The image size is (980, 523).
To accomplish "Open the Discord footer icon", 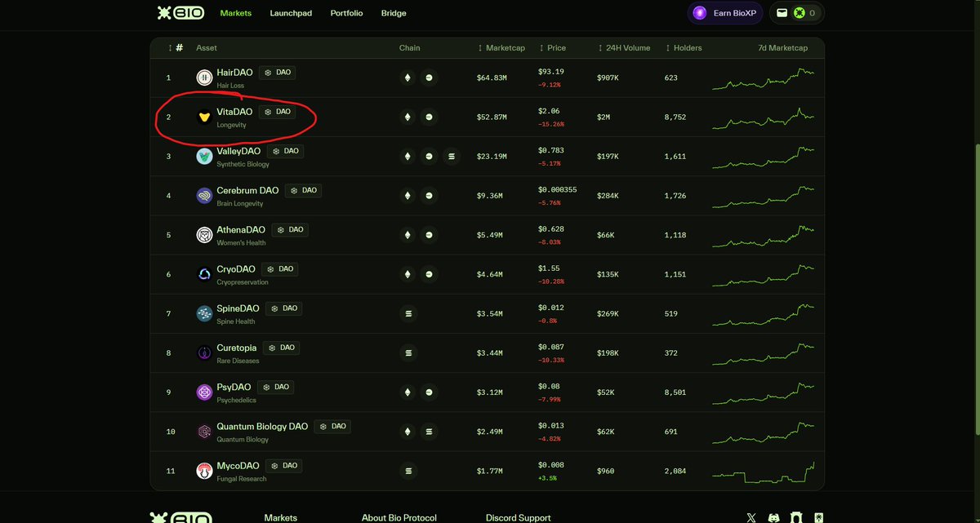I will 773,517.
